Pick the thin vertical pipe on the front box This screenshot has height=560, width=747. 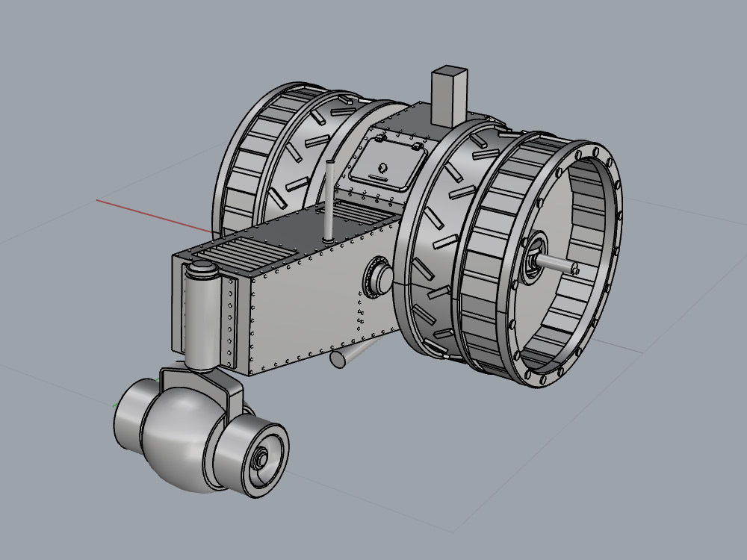[x=329, y=202]
